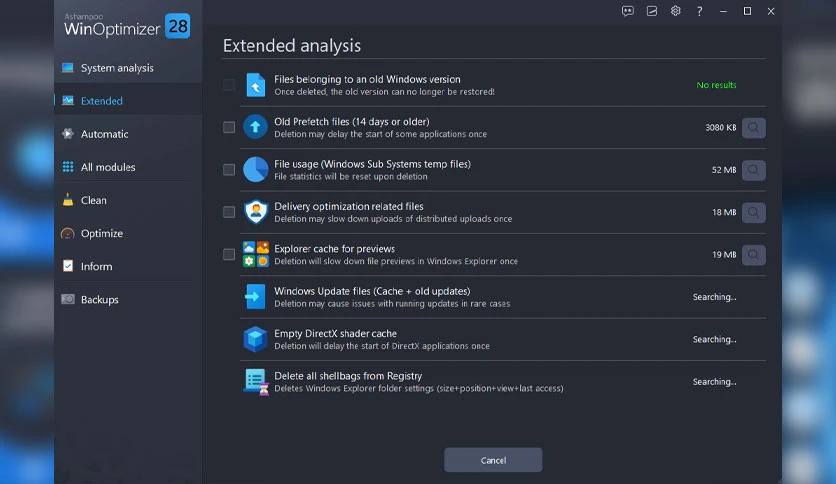The width and height of the screenshot is (836, 484).
Task: Click the old Windows version file icon
Action: click(255, 85)
